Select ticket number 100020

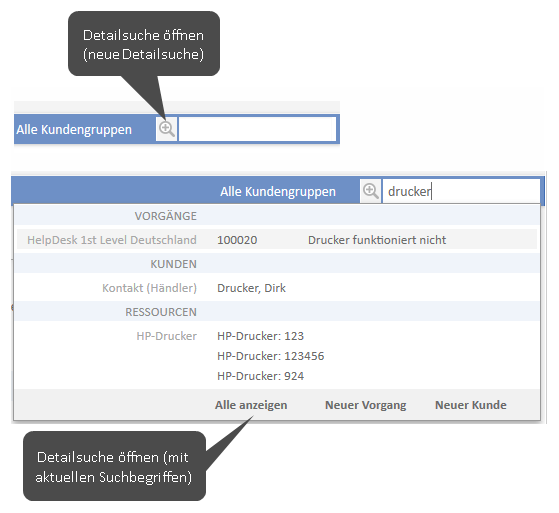[237, 240]
